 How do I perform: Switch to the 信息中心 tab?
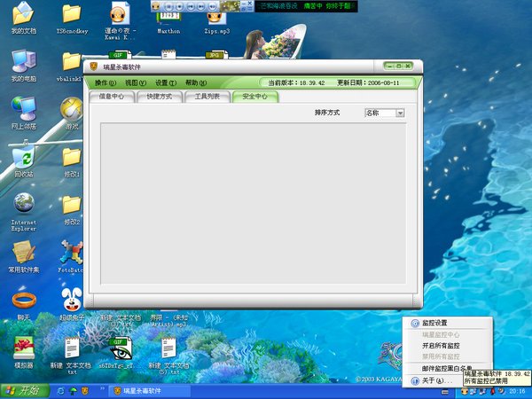[112, 97]
